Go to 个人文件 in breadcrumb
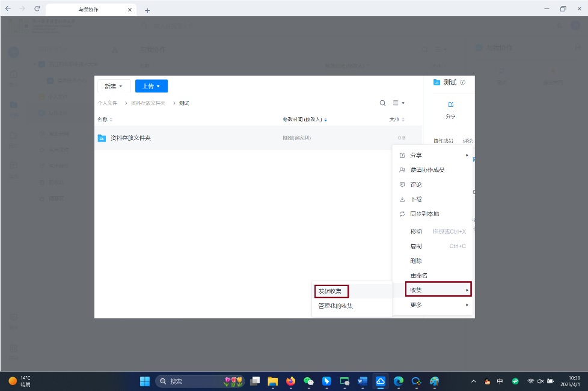 (108, 103)
